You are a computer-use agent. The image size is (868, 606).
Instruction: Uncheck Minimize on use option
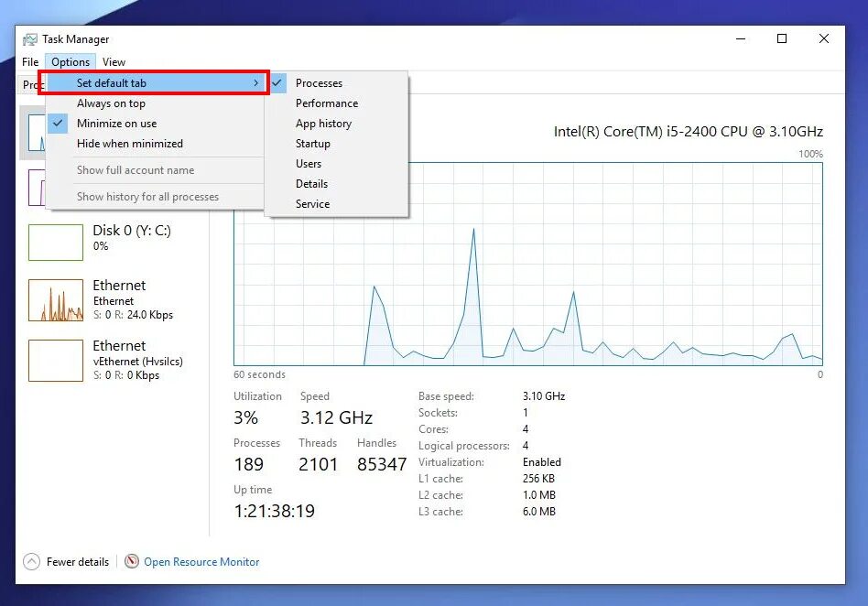click(154, 124)
